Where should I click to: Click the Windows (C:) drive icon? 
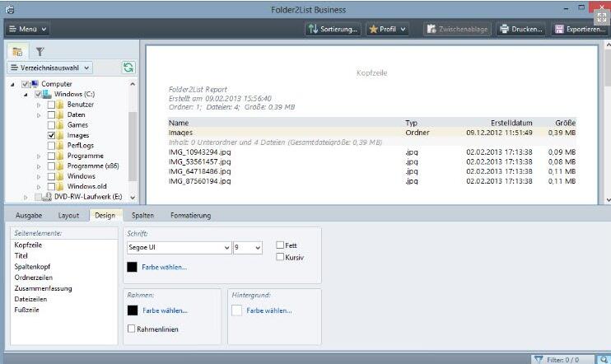pos(47,94)
